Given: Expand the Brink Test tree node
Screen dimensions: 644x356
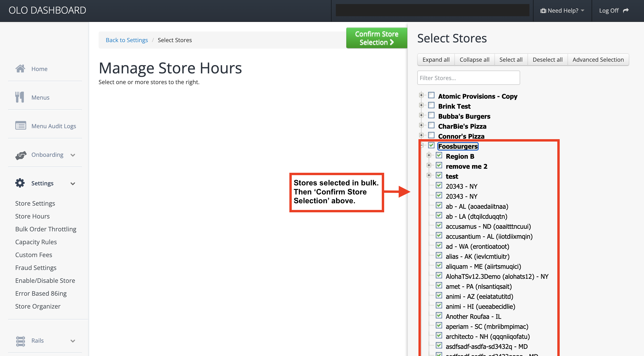Looking at the screenshot, I should (421, 105).
